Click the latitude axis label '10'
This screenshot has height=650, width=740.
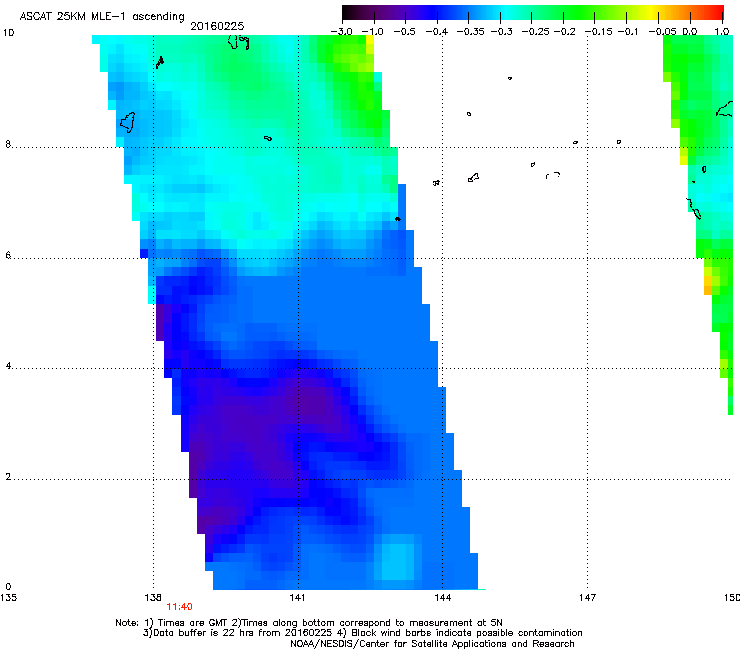tap(8, 33)
